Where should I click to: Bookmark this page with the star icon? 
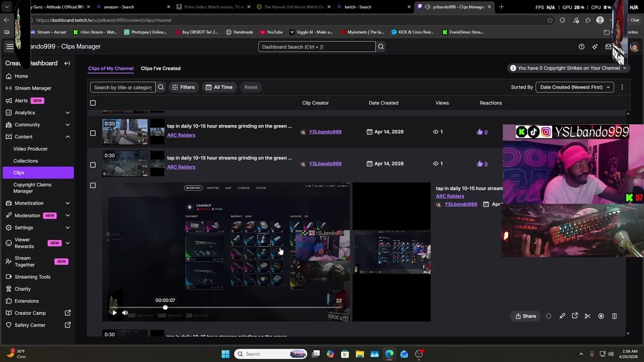[x=550, y=20]
